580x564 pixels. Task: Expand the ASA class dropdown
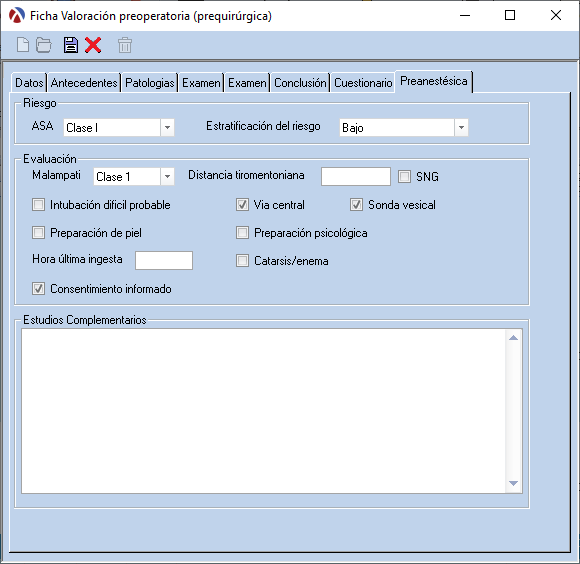[x=167, y=128]
